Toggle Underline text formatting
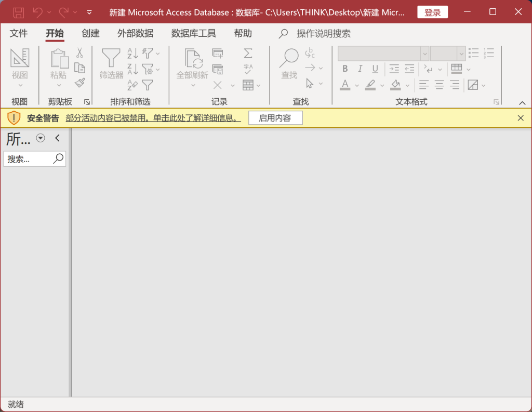The image size is (532, 412). click(375, 69)
